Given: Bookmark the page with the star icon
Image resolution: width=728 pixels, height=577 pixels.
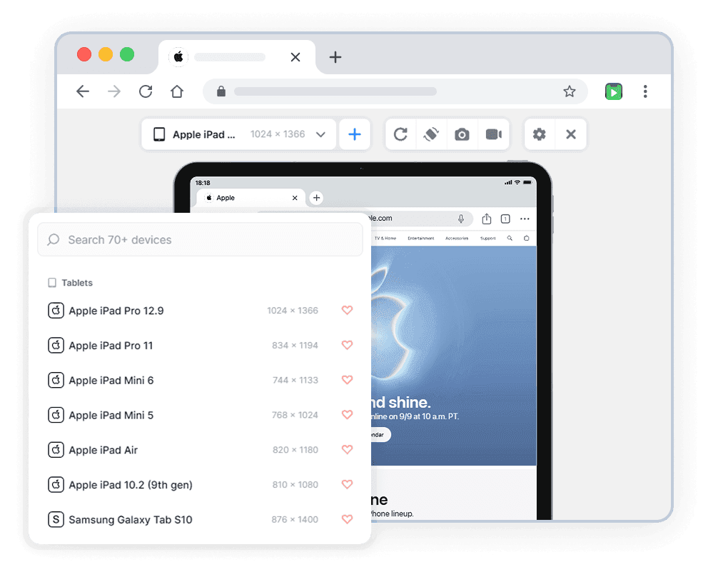Looking at the screenshot, I should [570, 91].
